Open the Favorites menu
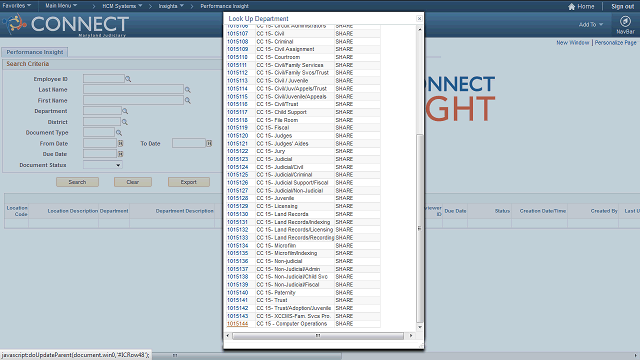 [17, 6]
